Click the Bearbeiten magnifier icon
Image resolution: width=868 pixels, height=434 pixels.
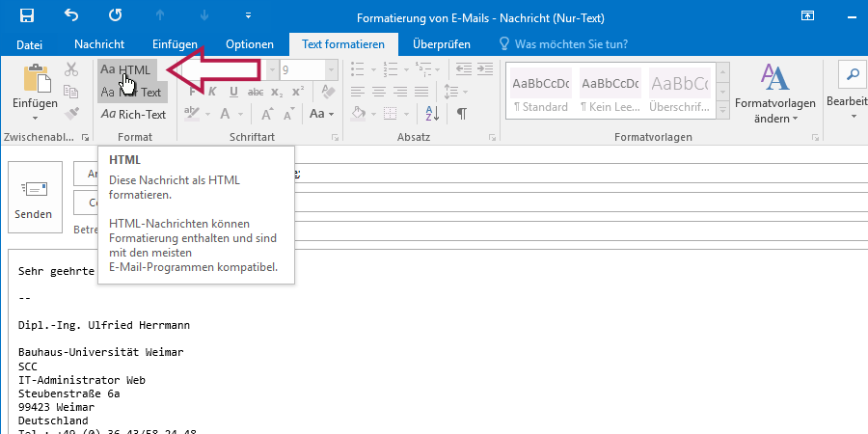click(x=852, y=73)
